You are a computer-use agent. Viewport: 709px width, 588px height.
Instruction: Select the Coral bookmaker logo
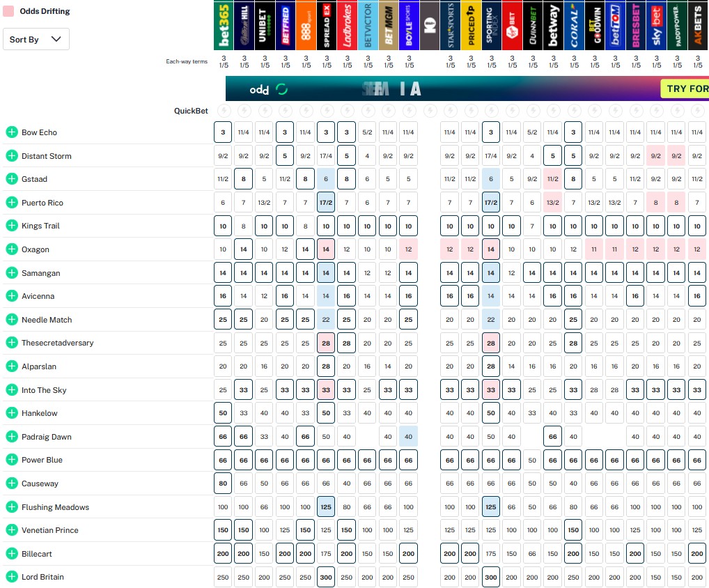[573, 25]
